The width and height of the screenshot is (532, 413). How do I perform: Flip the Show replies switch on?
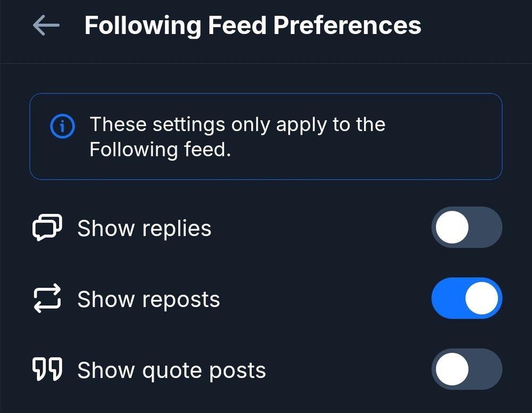pos(467,227)
